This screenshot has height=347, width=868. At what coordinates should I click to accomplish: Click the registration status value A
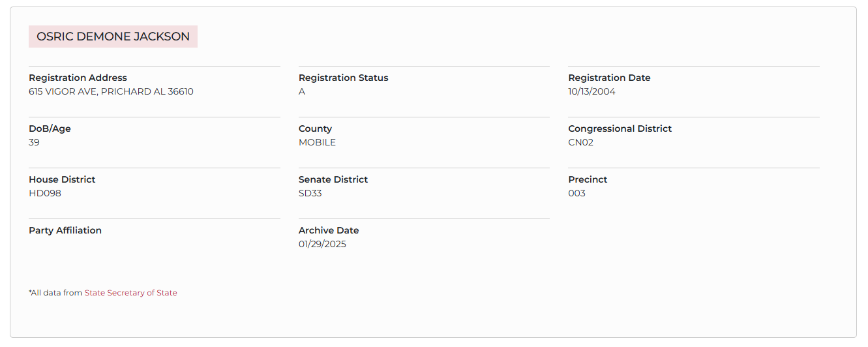coord(302,91)
